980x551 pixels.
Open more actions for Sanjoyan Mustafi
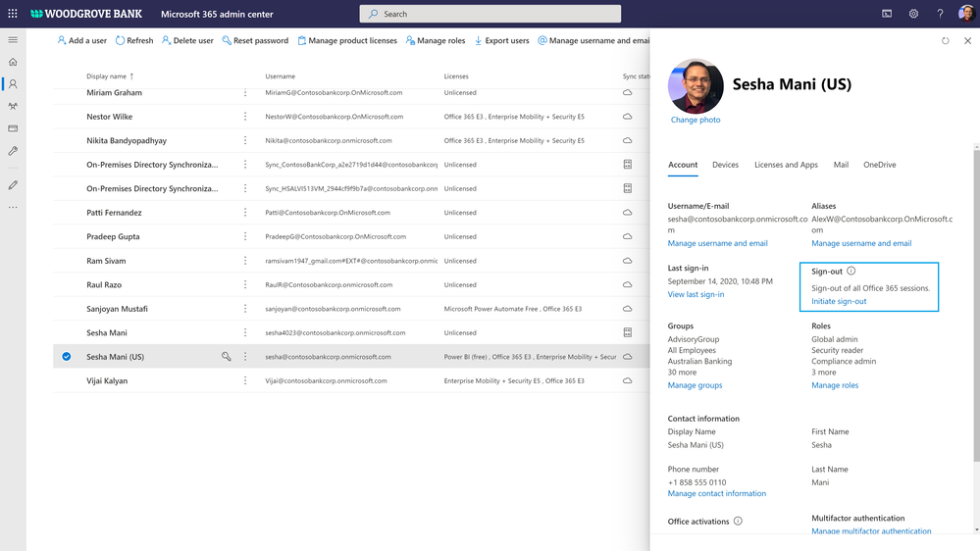point(245,309)
